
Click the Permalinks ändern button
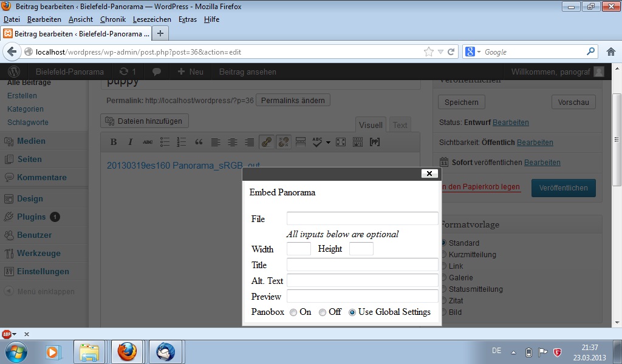(x=293, y=100)
